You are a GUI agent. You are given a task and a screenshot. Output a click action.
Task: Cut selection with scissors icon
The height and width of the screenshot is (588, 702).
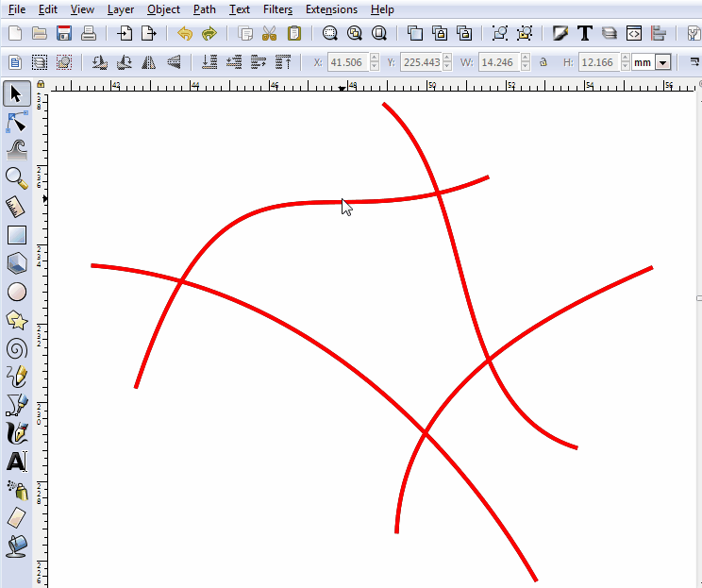(x=270, y=34)
